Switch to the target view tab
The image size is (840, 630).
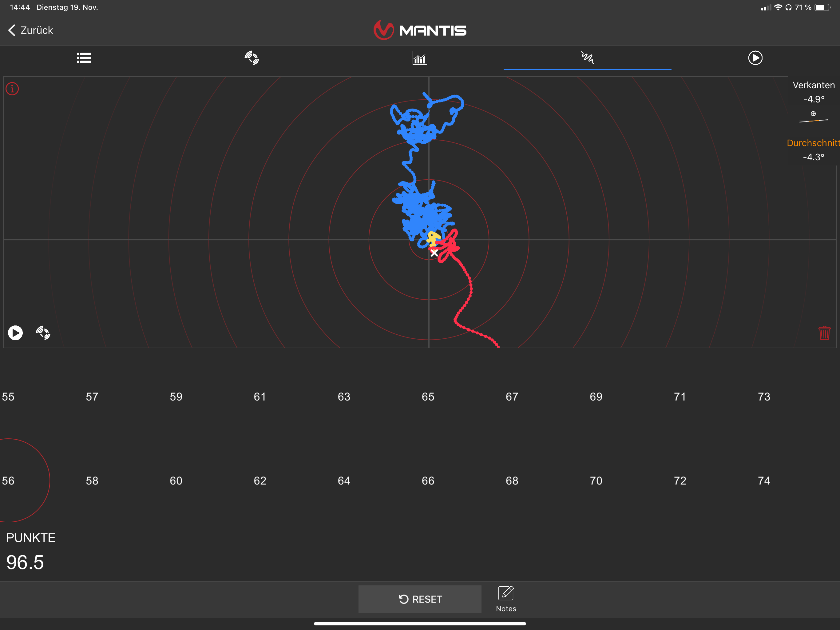tap(252, 58)
